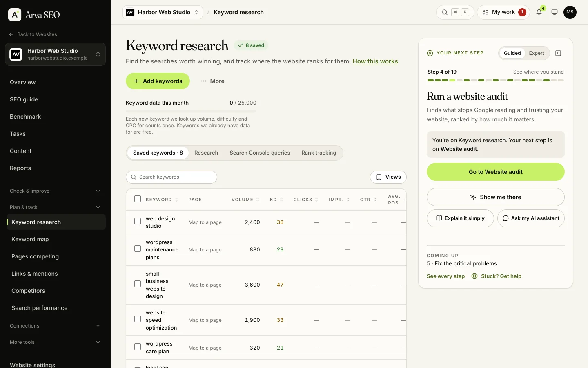Click the lifebuoy icon beside Stuck? Get help

pyautogui.click(x=474, y=276)
